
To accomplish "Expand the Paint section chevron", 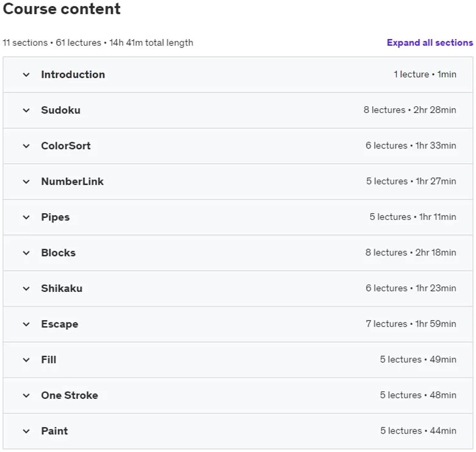I will pos(26,431).
